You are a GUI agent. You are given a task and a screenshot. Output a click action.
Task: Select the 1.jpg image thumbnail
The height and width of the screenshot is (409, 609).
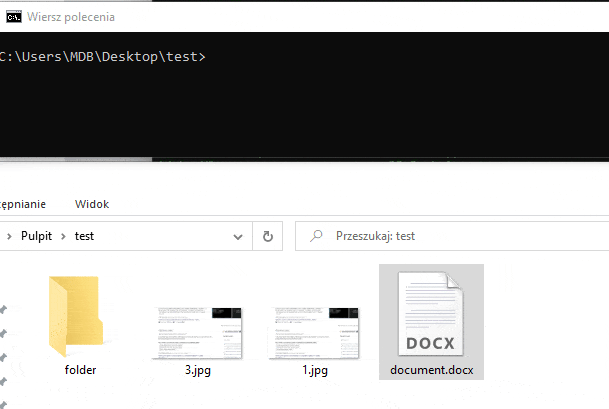314,331
